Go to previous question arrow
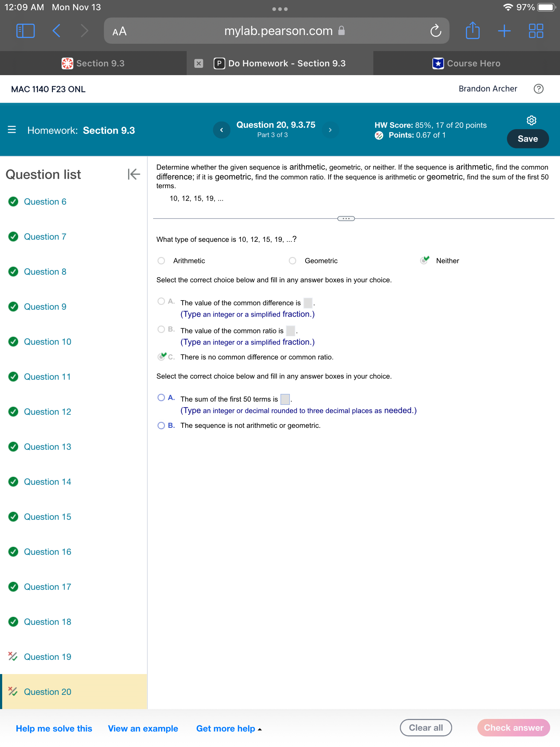 (222, 130)
